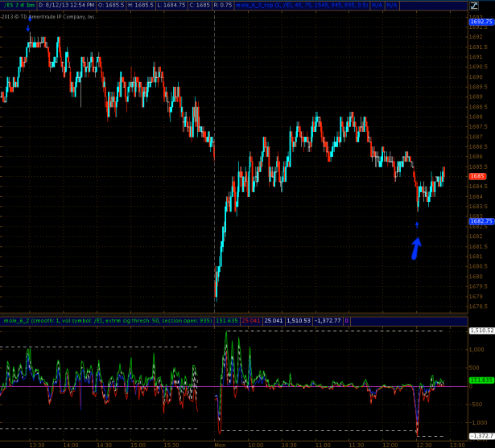Click the red 1685 last price bubble
This screenshot has width=495, height=448.
(x=477, y=176)
